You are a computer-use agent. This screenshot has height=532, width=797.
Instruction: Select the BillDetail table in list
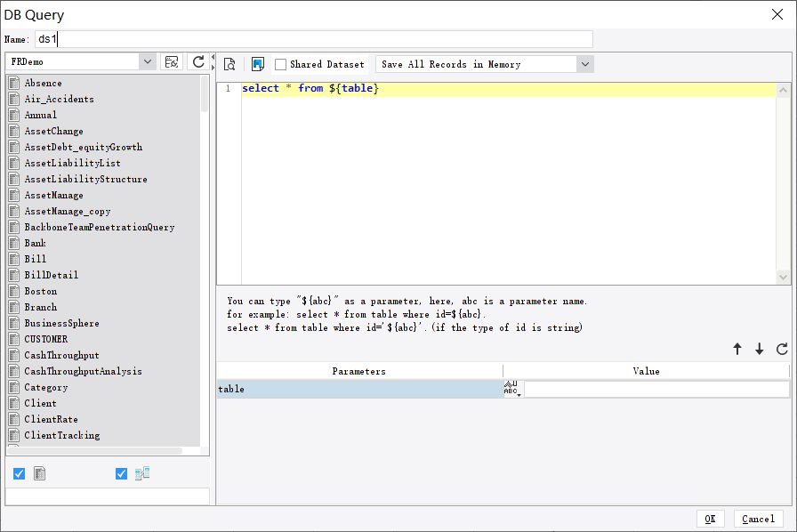click(51, 276)
